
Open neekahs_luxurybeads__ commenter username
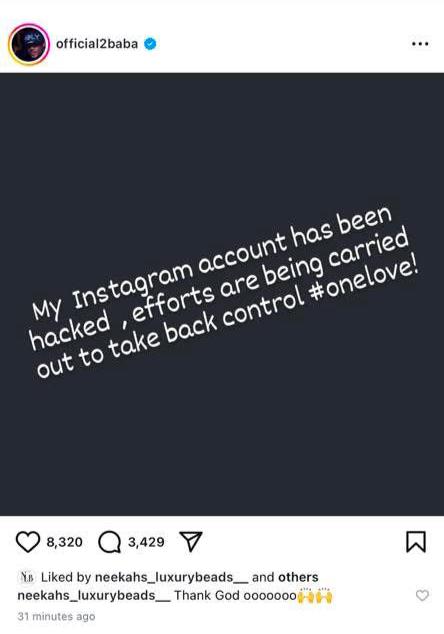94,596
